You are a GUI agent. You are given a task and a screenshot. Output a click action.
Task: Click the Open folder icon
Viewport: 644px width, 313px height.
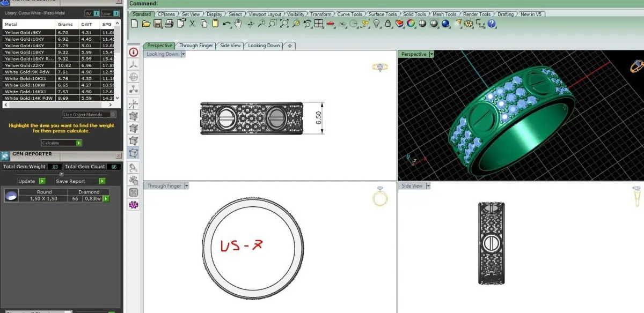(x=146, y=23)
